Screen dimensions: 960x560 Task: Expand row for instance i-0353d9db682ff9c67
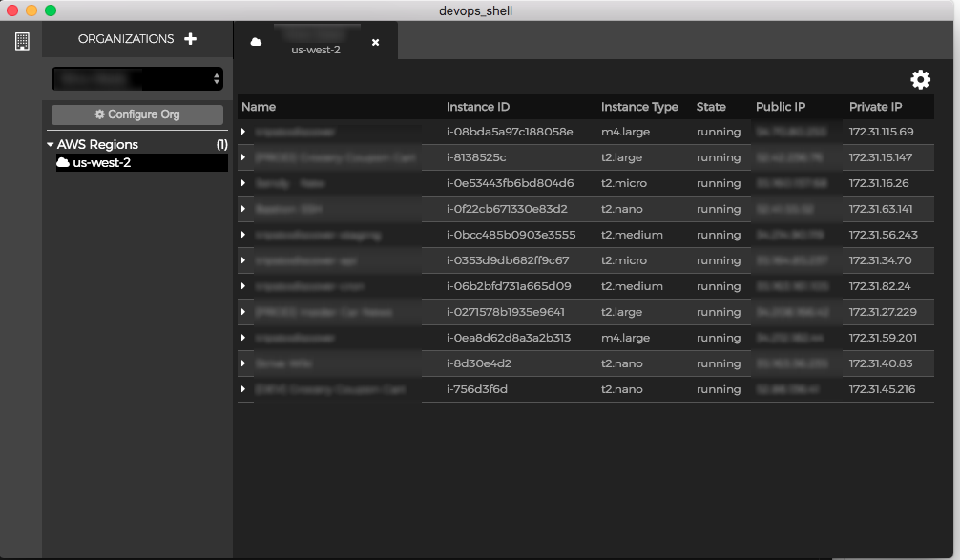pyautogui.click(x=243, y=260)
